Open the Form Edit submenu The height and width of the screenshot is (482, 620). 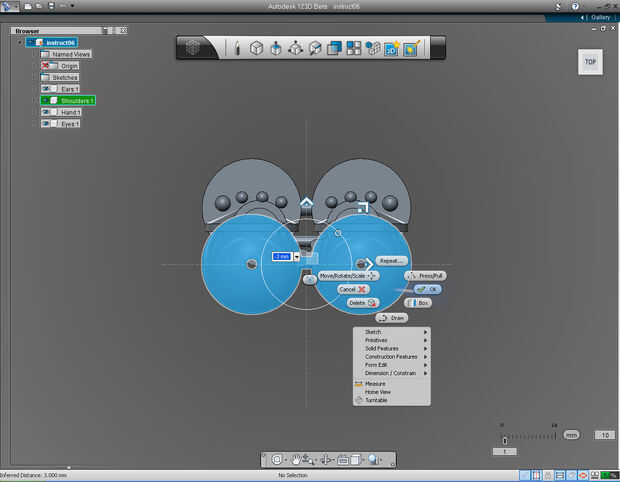pos(391,365)
